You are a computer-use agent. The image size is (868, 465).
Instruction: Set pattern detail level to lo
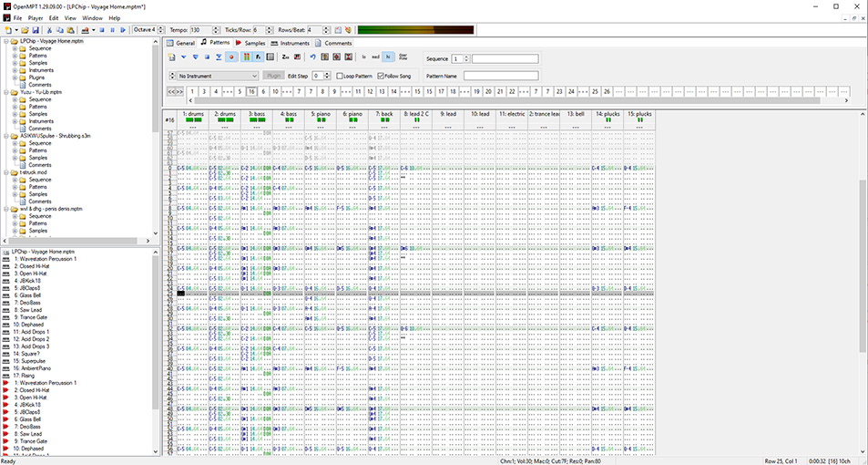(363, 57)
